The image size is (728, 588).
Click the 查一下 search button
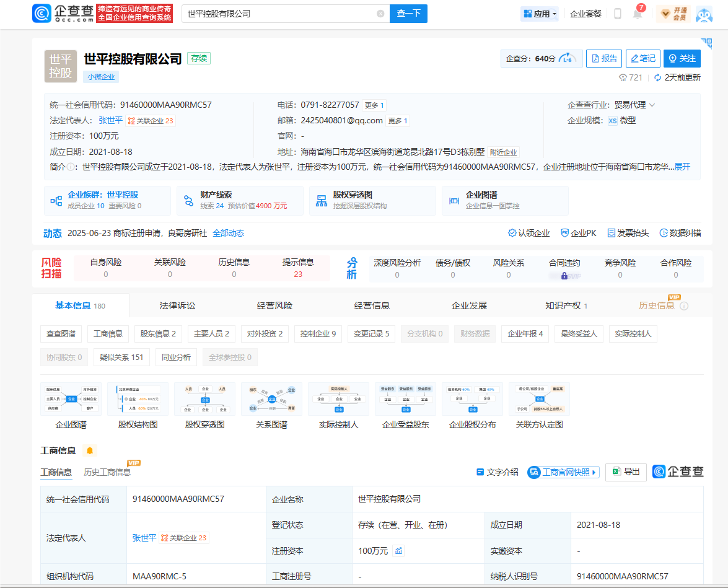coord(408,14)
